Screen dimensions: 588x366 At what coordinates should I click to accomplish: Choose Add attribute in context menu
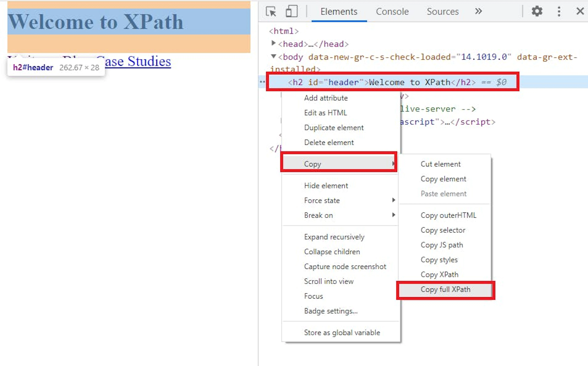tap(326, 98)
